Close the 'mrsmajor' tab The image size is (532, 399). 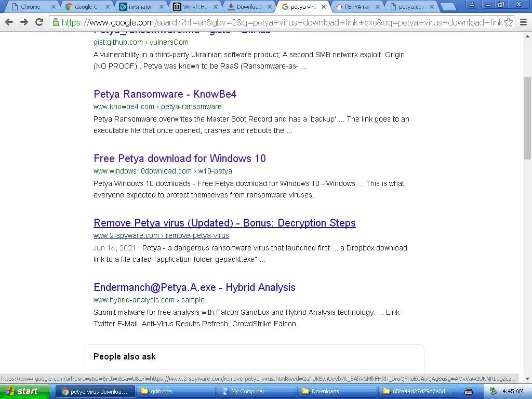pos(162,7)
